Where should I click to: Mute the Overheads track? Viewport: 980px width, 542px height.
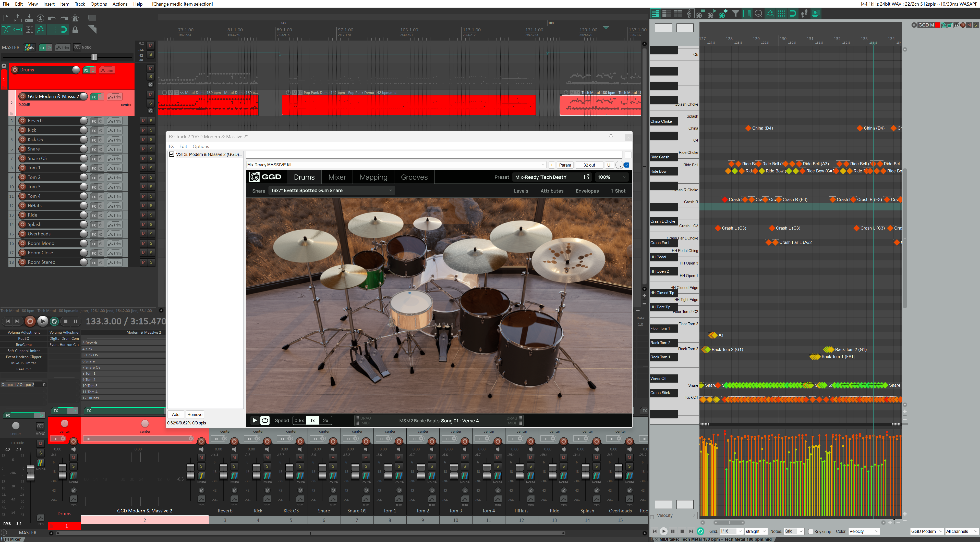click(x=143, y=234)
